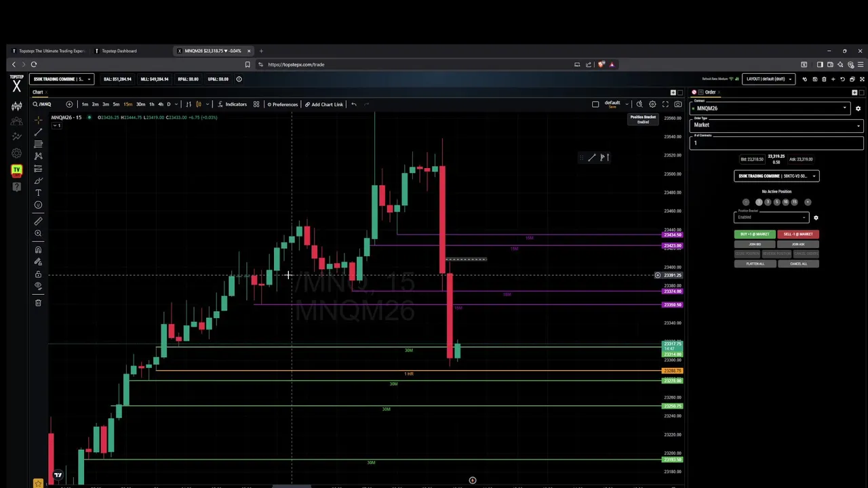Switch to Topstep Dashboard browser tab
The height and width of the screenshot is (488, 868).
[119, 51]
